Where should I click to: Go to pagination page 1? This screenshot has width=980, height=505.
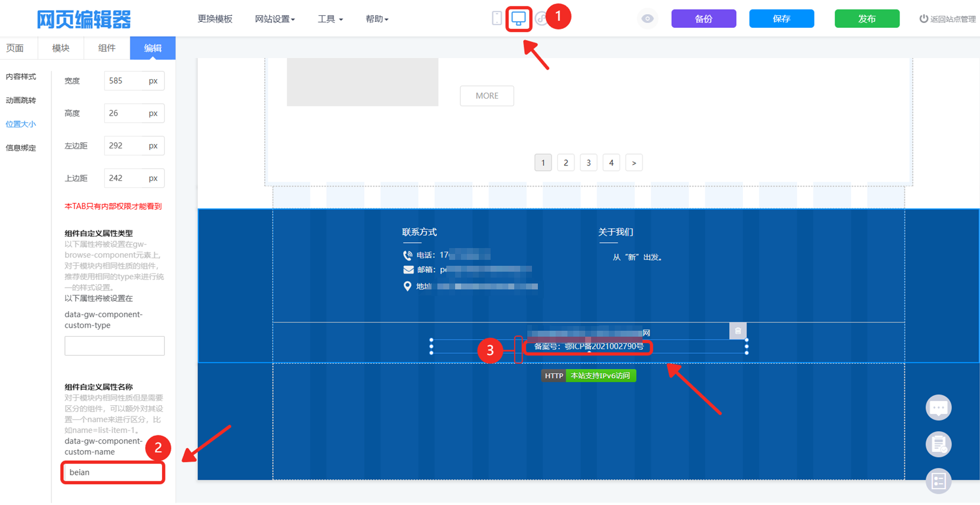click(543, 162)
